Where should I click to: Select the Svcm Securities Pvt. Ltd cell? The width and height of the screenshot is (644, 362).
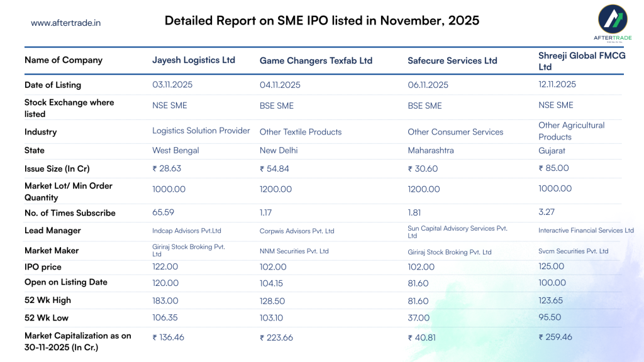pos(573,251)
